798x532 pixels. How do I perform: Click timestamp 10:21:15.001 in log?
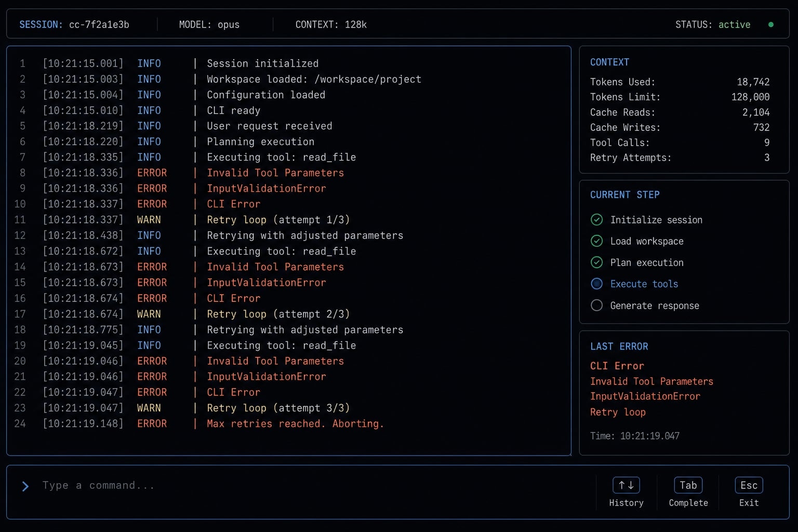point(83,63)
